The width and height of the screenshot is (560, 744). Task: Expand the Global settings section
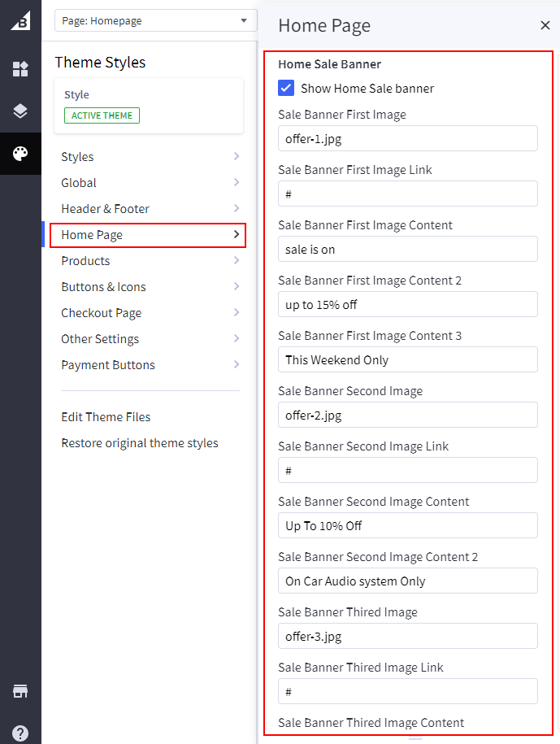[150, 183]
